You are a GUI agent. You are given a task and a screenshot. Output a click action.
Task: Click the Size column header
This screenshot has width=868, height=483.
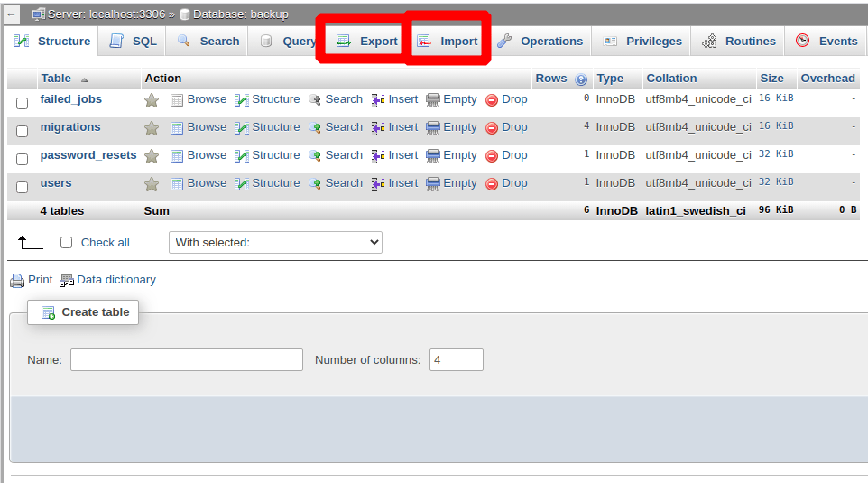point(771,79)
